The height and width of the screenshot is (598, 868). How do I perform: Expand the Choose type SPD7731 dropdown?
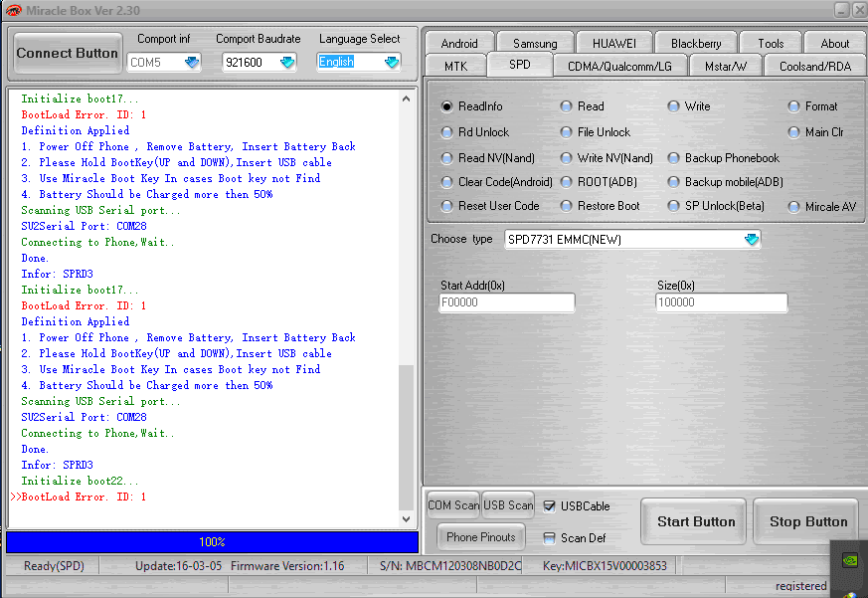click(x=752, y=240)
